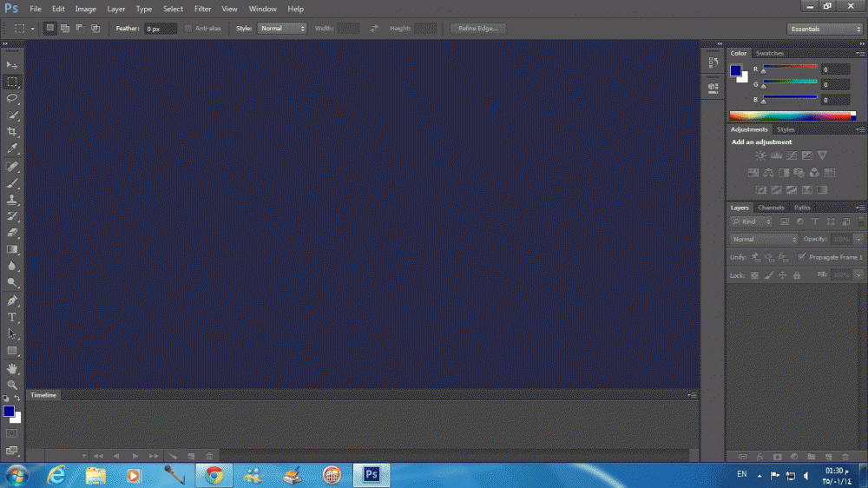Click the Refine Edge button
Image resolution: width=868 pixels, height=488 pixels.
point(477,29)
